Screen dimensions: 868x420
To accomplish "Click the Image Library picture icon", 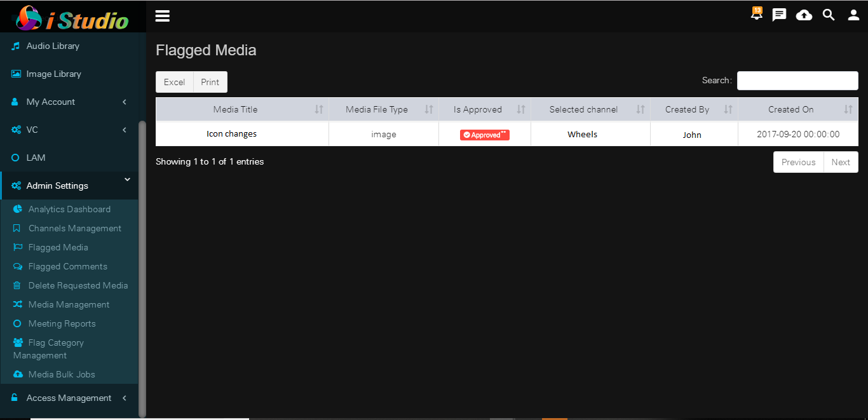I will coord(17,74).
